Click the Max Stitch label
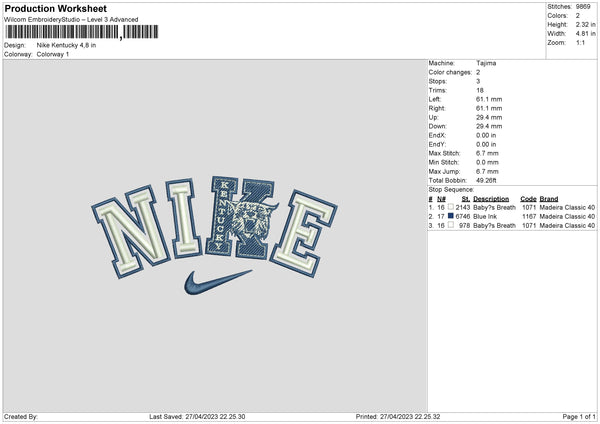 click(x=444, y=153)
